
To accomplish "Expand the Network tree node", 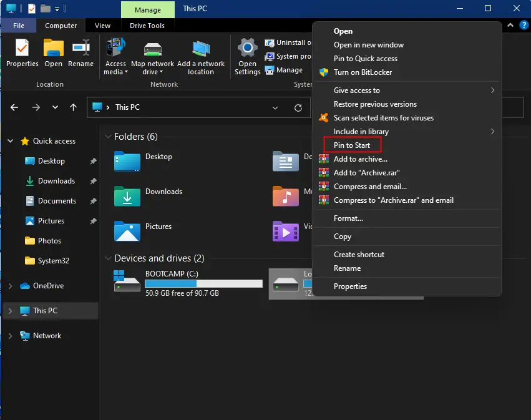I will [10, 336].
